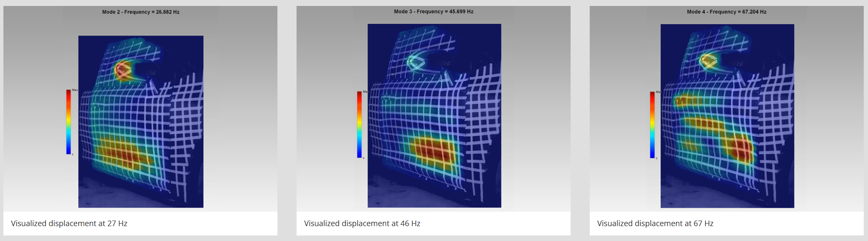Open the Mode 2 displacement image at 27 Hz
Screen dimensions: 868x241
point(140,109)
